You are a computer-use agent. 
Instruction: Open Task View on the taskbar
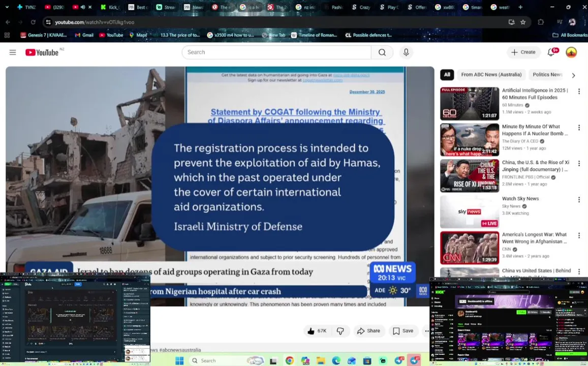click(x=273, y=361)
